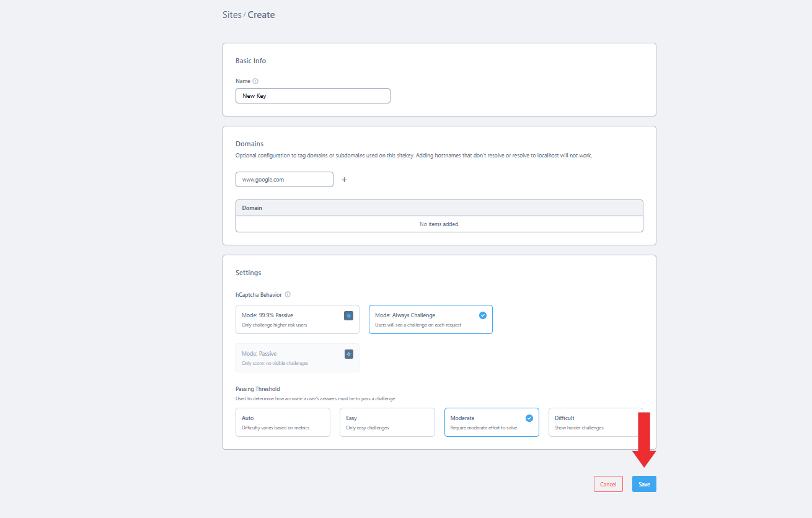Viewport: 812px width, 518px height.
Task: Click the checkmark icon on Always Challenge
Action: point(483,315)
